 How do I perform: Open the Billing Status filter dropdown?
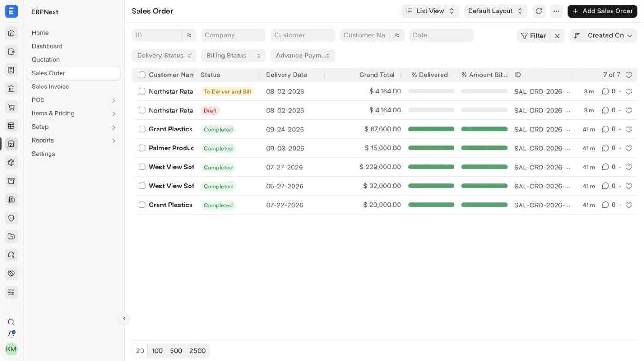(233, 56)
